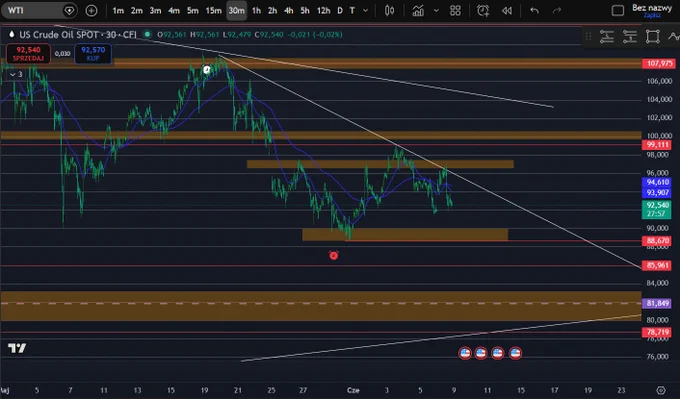Create an alert with the alarm clock icon
Viewport: 680px width, 399px height.
point(483,10)
